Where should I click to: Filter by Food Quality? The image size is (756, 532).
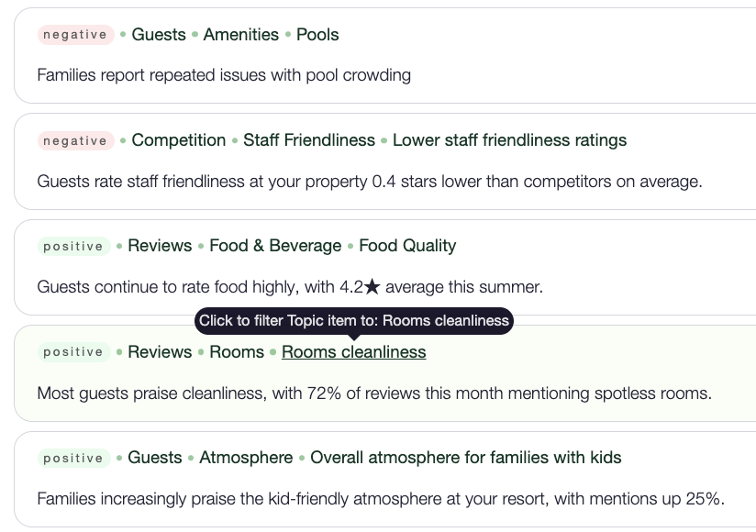pyautogui.click(x=407, y=246)
